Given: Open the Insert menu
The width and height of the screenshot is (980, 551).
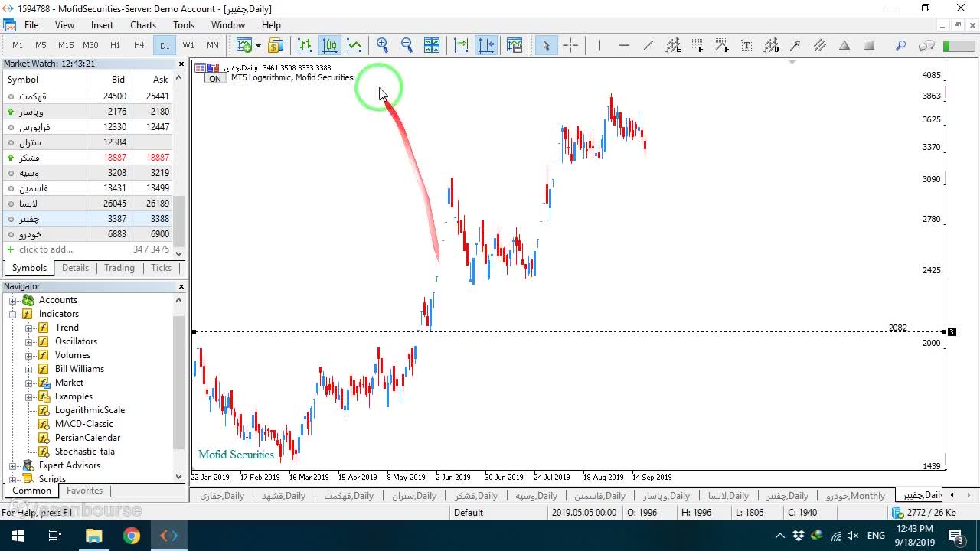Looking at the screenshot, I should tap(102, 25).
